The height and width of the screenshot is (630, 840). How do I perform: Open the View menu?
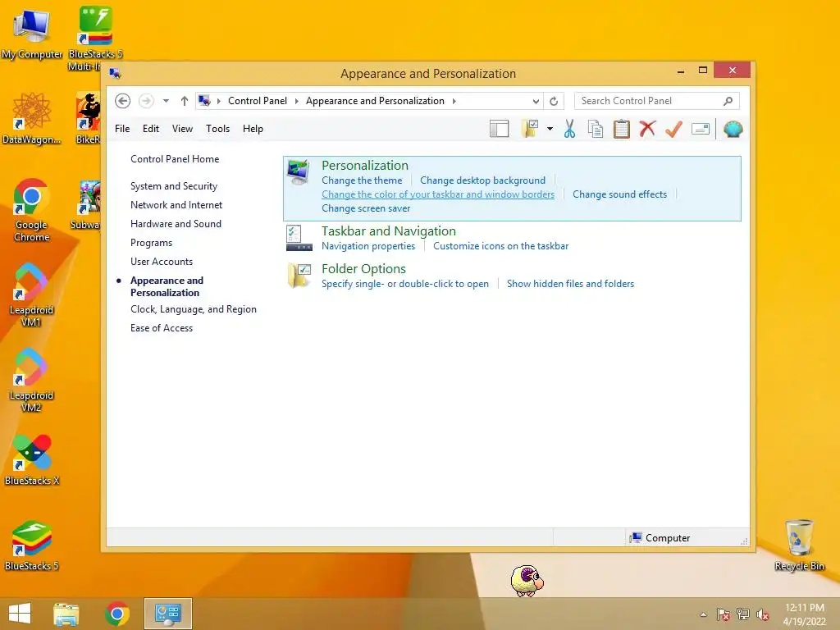pos(182,129)
